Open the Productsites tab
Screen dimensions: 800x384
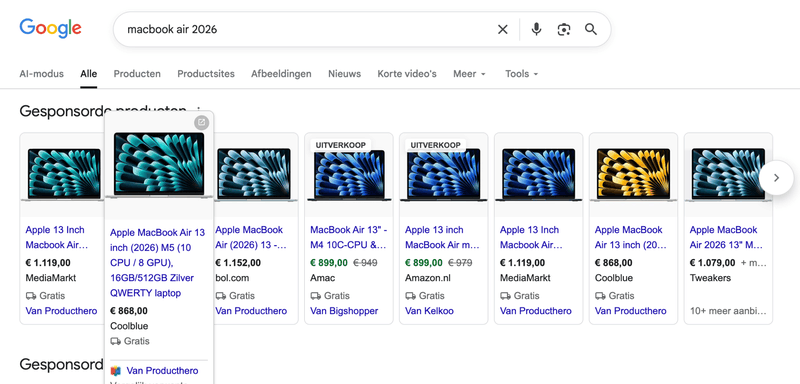click(x=206, y=74)
